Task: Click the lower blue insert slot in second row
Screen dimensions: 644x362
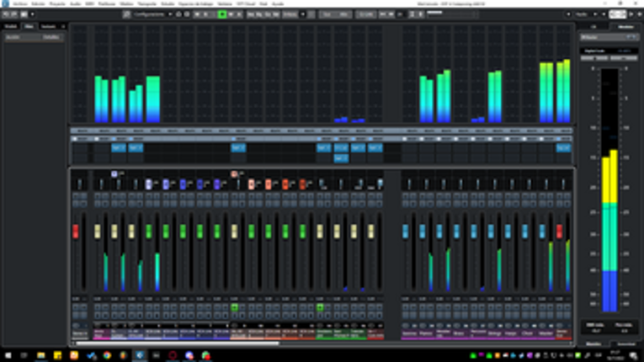Action: coord(341,158)
